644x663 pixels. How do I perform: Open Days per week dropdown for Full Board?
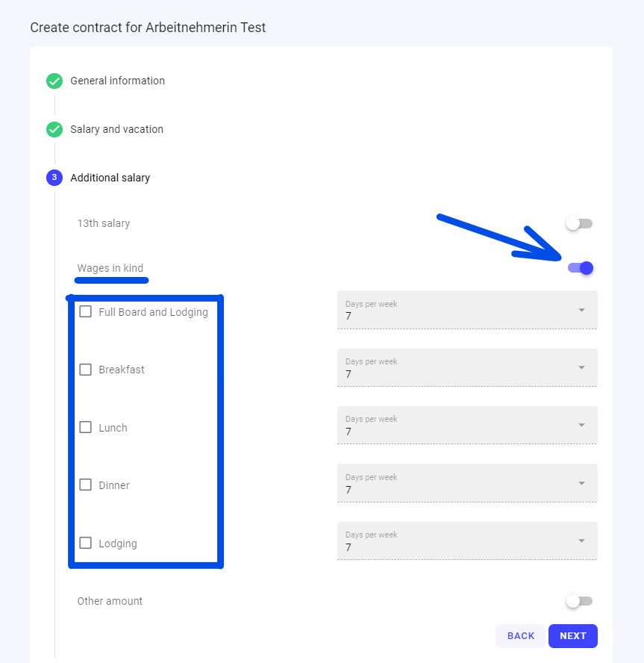[x=467, y=310]
